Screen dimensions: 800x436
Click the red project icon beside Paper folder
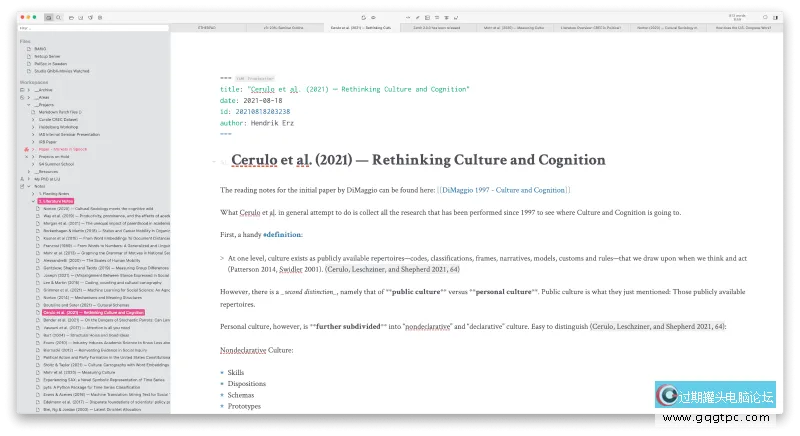tap(26, 149)
